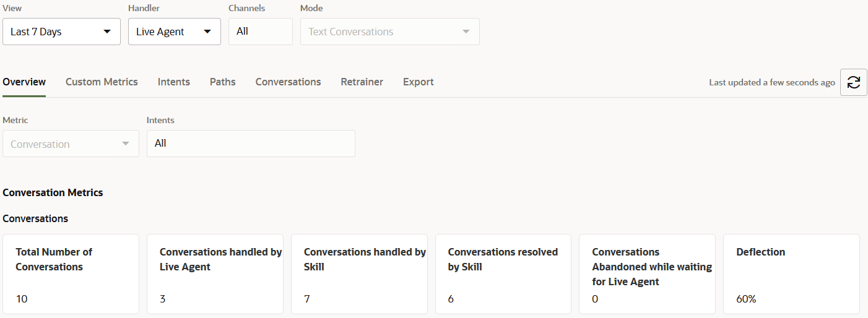The width and height of the screenshot is (868, 318).
Task: Expand the Handler dropdown set to Live Agent
Action: point(174,32)
